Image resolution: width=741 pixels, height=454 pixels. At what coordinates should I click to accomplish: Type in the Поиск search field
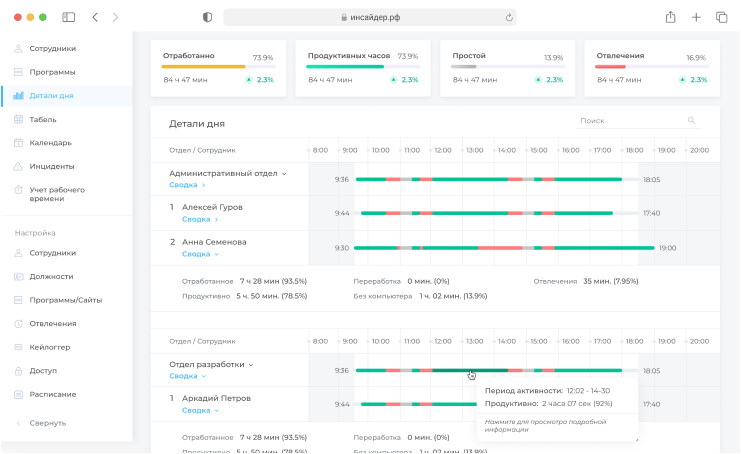630,121
